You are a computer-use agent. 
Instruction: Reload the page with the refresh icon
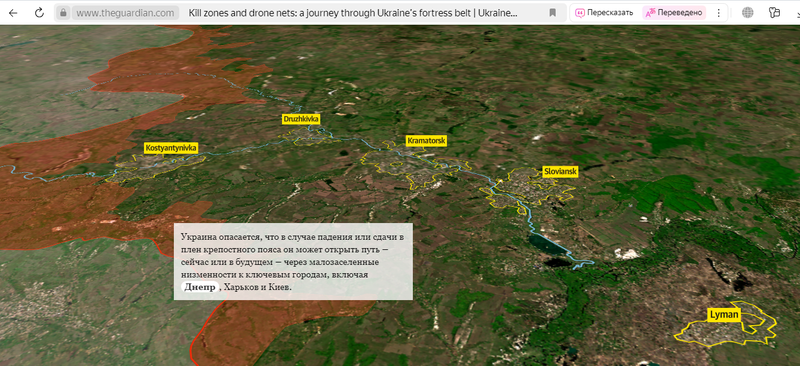[x=39, y=13]
